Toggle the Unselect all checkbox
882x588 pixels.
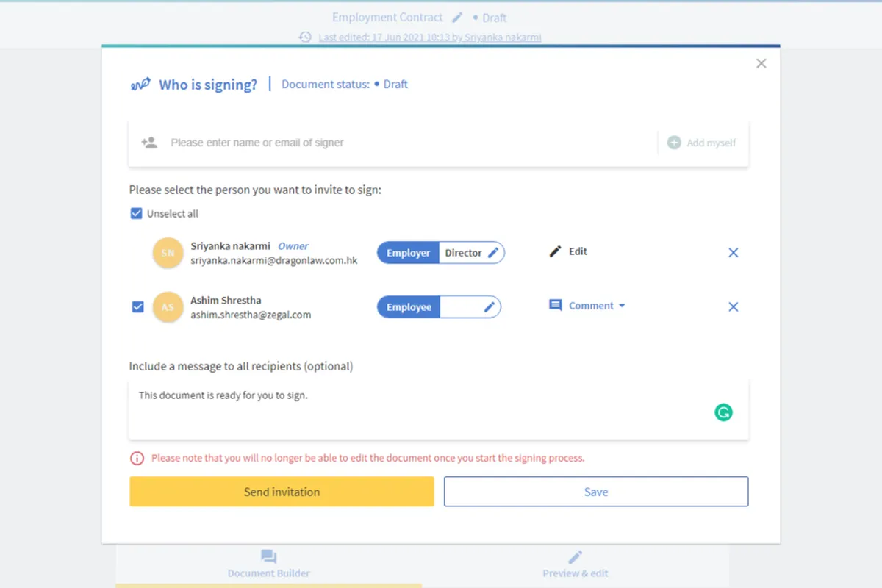(136, 213)
